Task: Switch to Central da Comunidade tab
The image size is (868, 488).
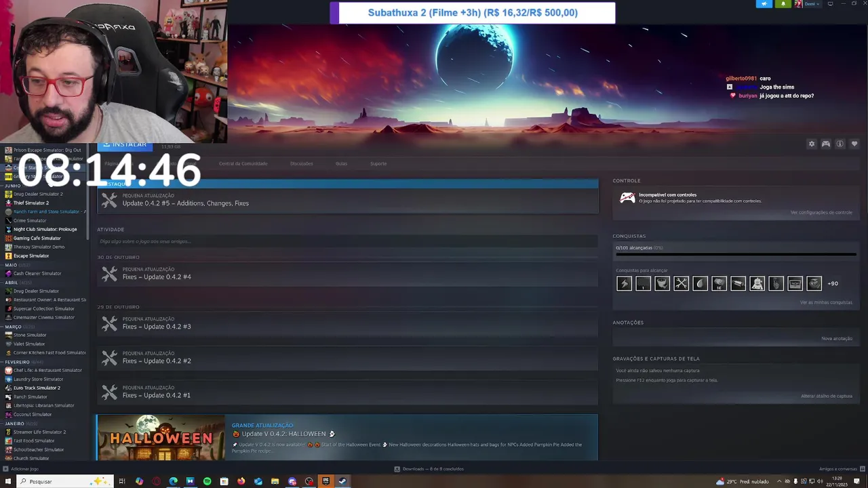Action: pyautogui.click(x=243, y=163)
